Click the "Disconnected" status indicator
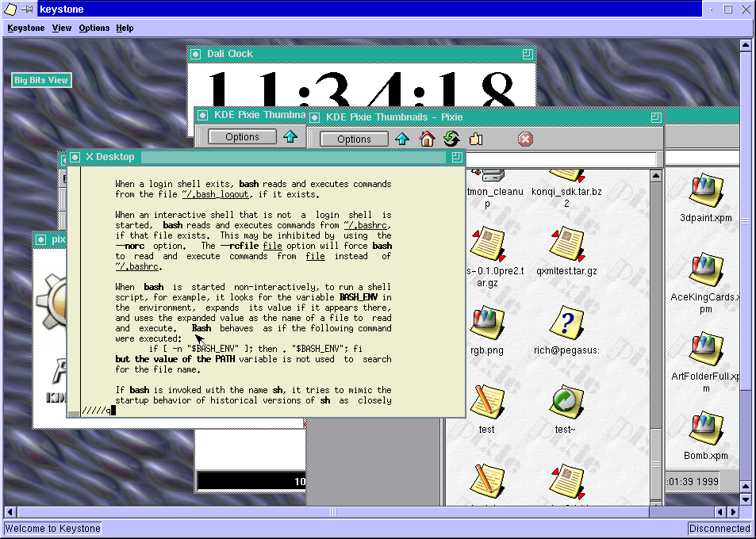This screenshot has height=539, width=756. tap(720, 529)
